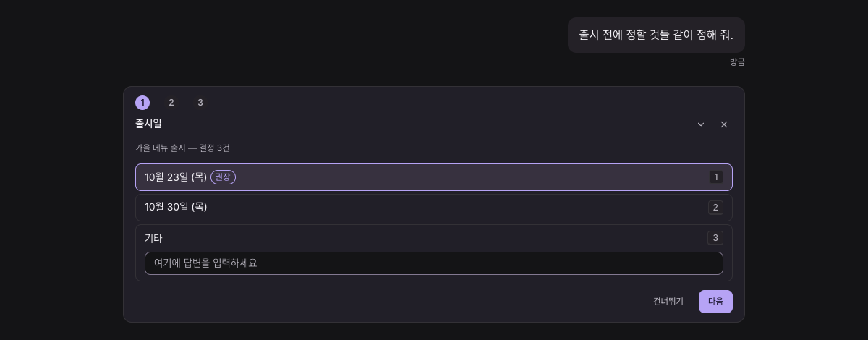Click the 출시일 question title
This screenshot has height=340, width=868.
coord(148,124)
